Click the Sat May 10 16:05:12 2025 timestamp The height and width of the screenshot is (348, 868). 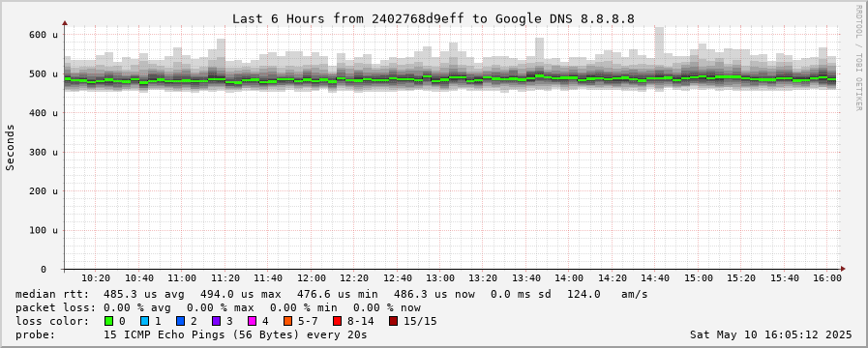point(771,334)
